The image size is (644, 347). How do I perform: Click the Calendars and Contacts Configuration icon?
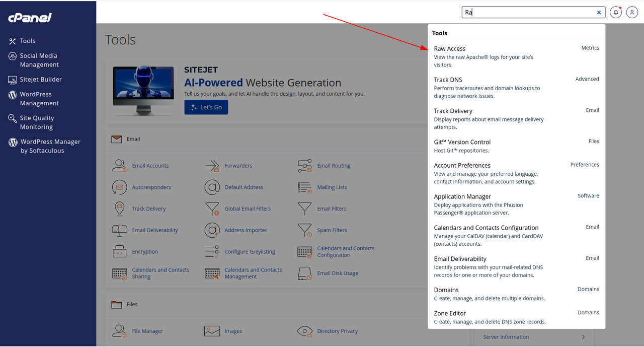coord(305,252)
